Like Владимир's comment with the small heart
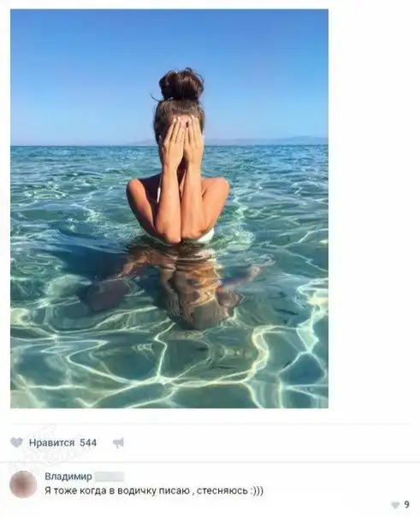This screenshot has height=517, width=420. (395, 504)
